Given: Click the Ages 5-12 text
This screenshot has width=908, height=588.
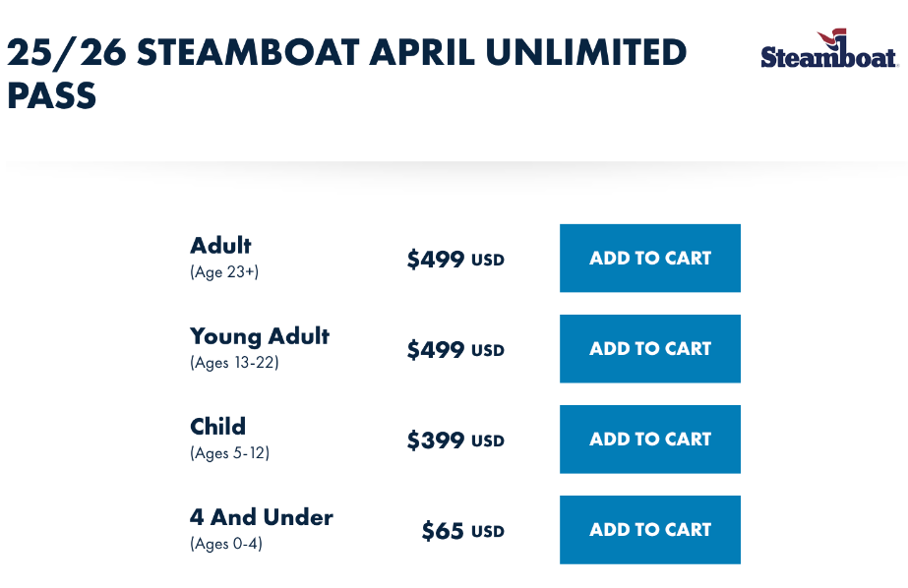Looking at the screenshot, I should (229, 453).
